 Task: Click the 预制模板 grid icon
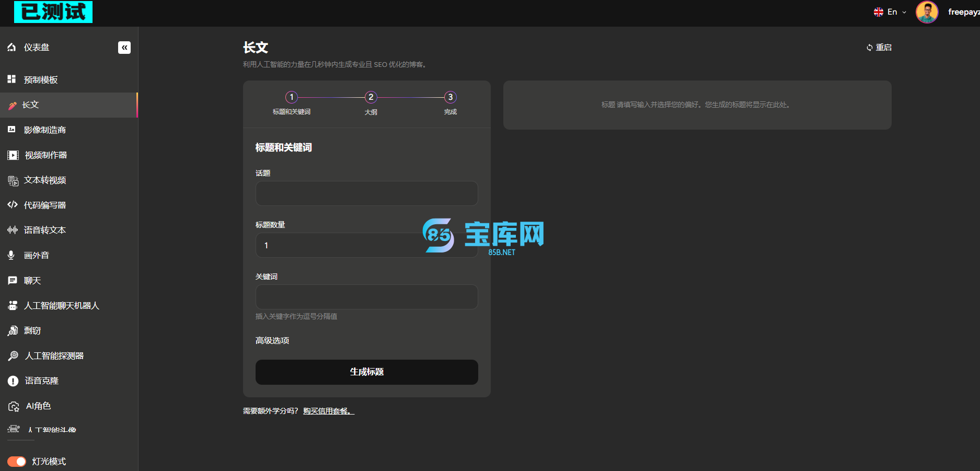11,79
